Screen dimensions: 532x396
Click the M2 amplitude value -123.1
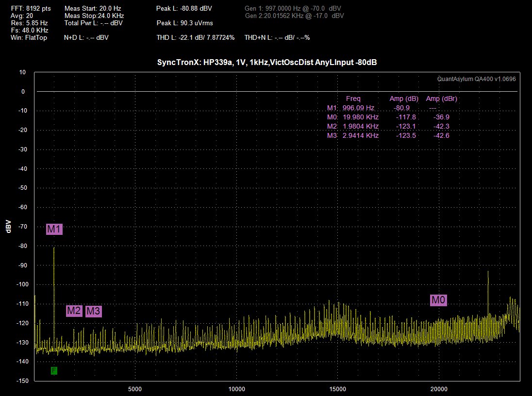coord(406,126)
